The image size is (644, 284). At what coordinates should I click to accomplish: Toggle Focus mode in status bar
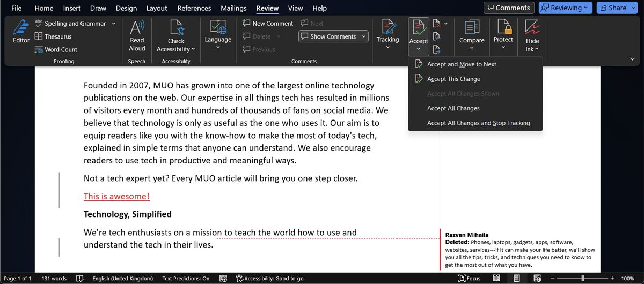pos(469,279)
